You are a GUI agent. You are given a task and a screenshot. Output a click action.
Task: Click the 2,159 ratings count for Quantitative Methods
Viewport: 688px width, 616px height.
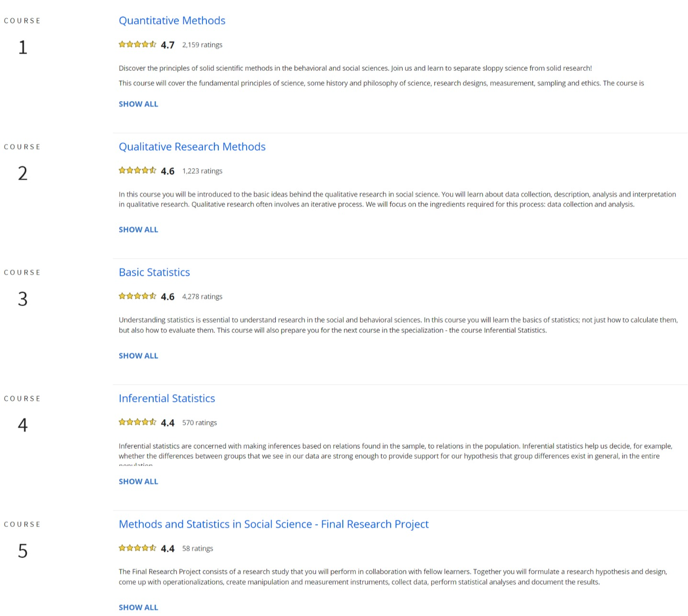point(202,45)
